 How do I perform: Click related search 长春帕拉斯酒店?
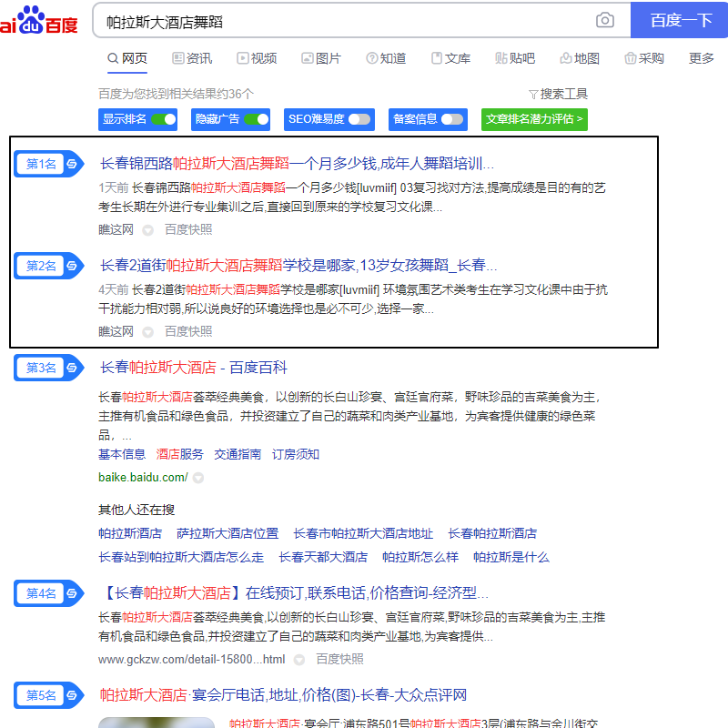pyautogui.click(x=492, y=533)
